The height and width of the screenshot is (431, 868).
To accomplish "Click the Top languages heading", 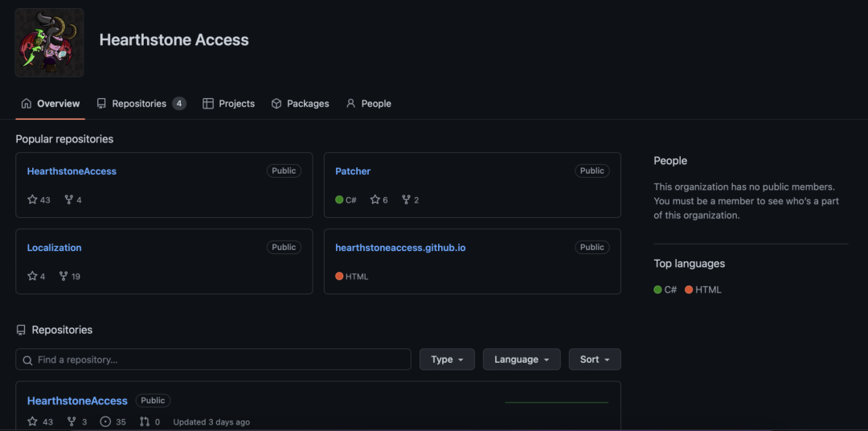I will (690, 264).
